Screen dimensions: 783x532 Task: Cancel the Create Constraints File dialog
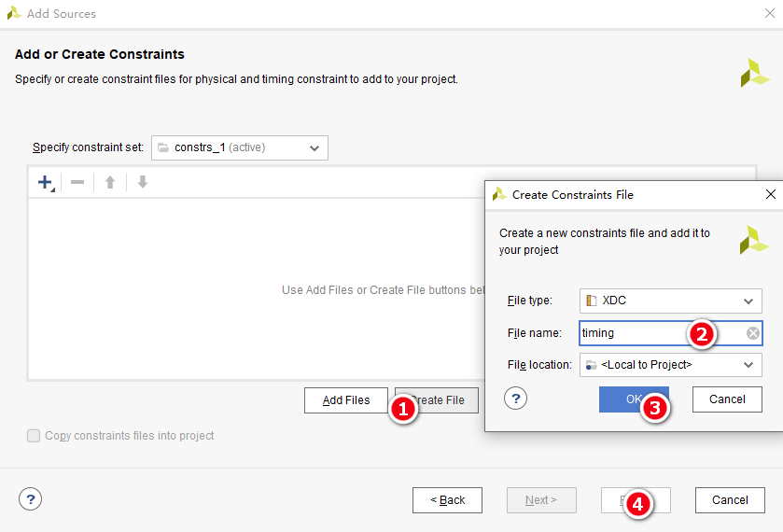click(x=727, y=399)
